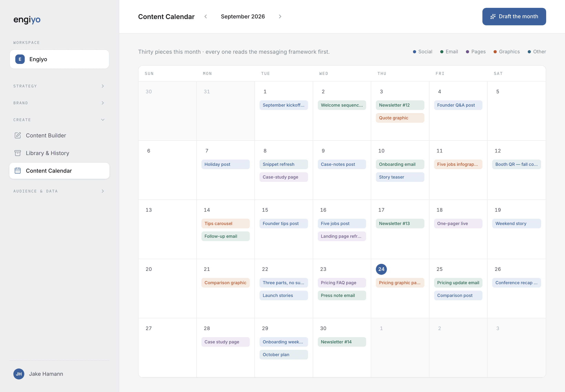Open the Quote graphic item

(400, 118)
